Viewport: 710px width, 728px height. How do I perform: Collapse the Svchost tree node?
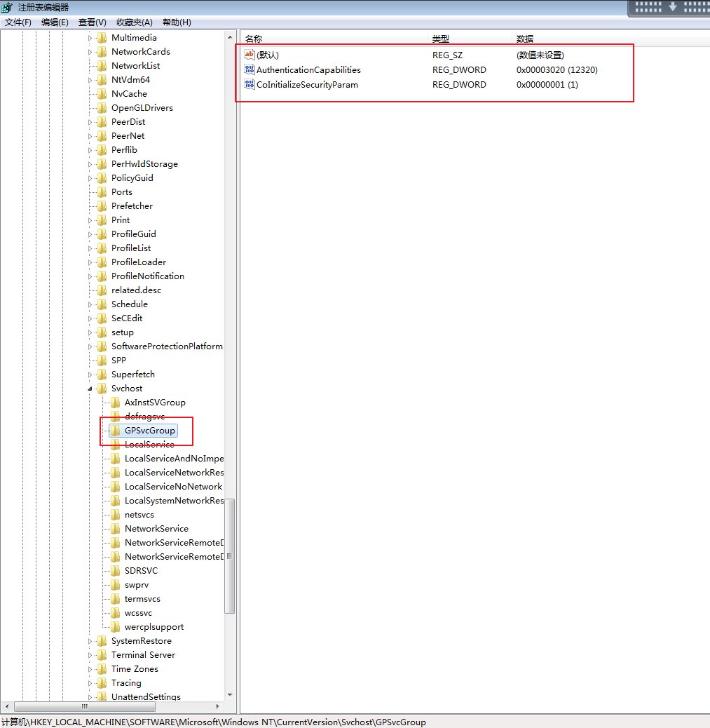click(x=90, y=389)
